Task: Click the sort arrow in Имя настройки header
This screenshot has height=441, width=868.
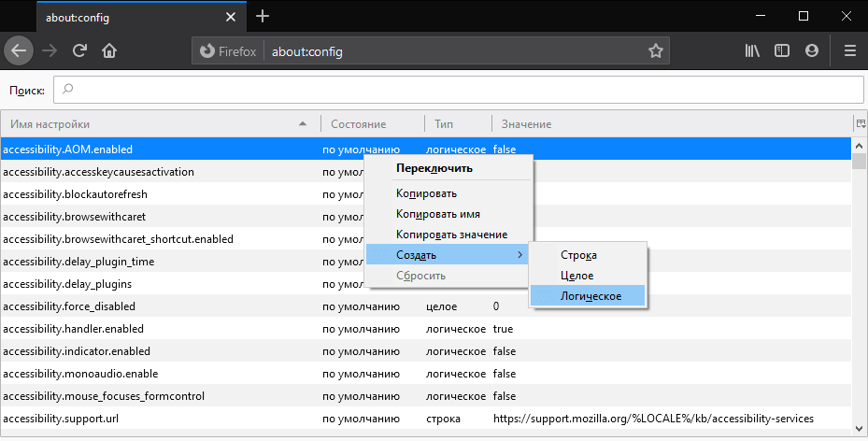Action: pos(302,124)
